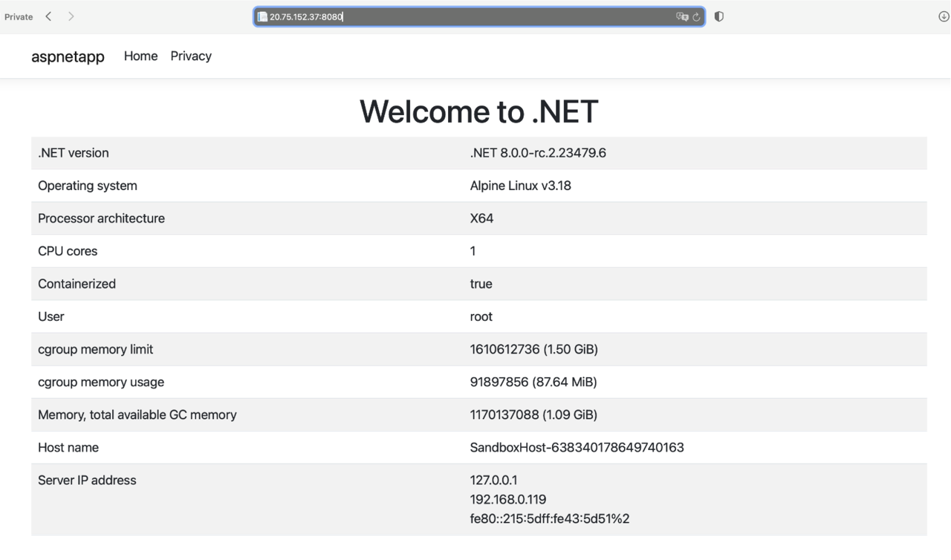
Task: Click the page icon inside the address bar
Action: [261, 16]
